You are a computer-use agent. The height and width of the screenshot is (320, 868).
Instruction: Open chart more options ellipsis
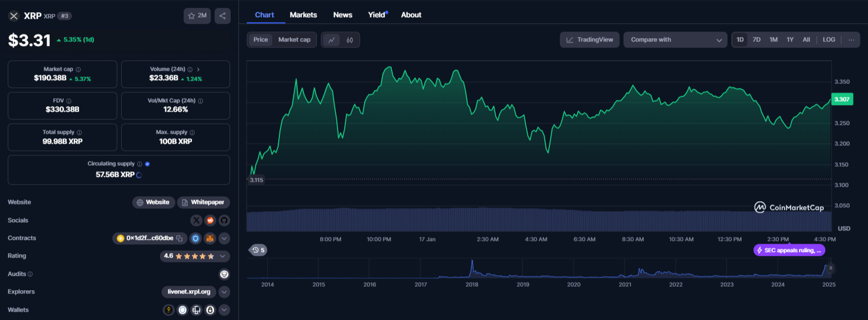pos(851,40)
